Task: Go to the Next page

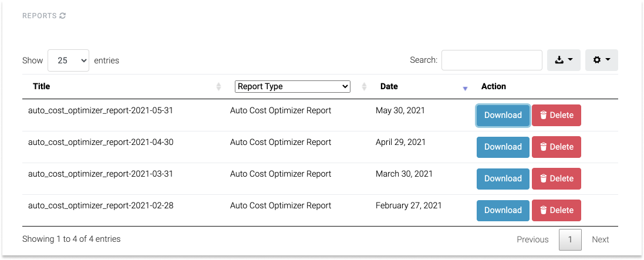Action: coord(600,239)
